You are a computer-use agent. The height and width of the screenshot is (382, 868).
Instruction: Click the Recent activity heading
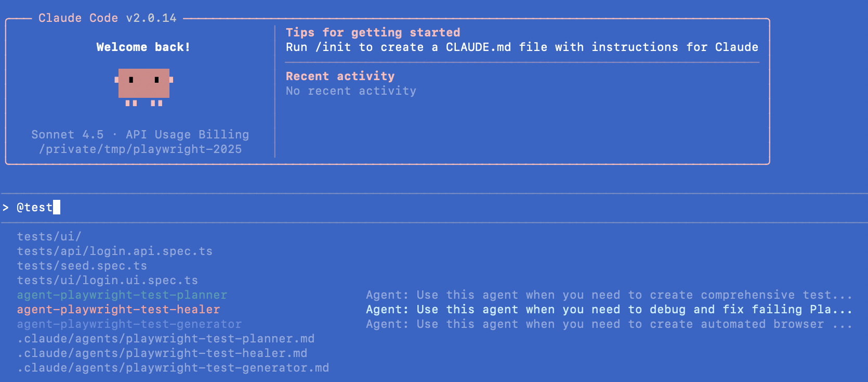point(340,77)
